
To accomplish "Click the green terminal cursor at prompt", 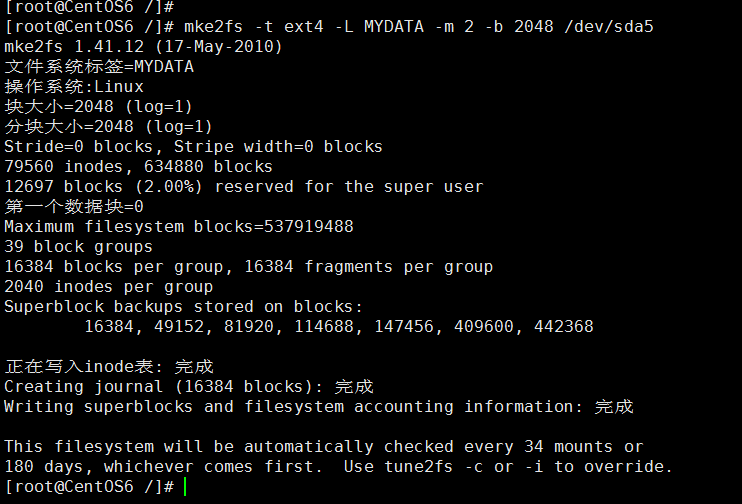I will [185, 486].
